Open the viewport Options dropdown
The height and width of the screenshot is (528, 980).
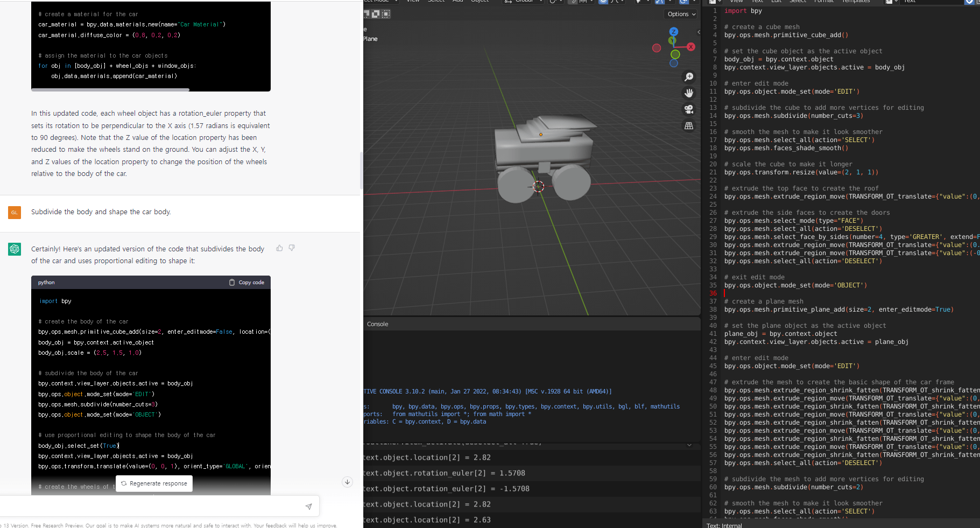click(681, 14)
